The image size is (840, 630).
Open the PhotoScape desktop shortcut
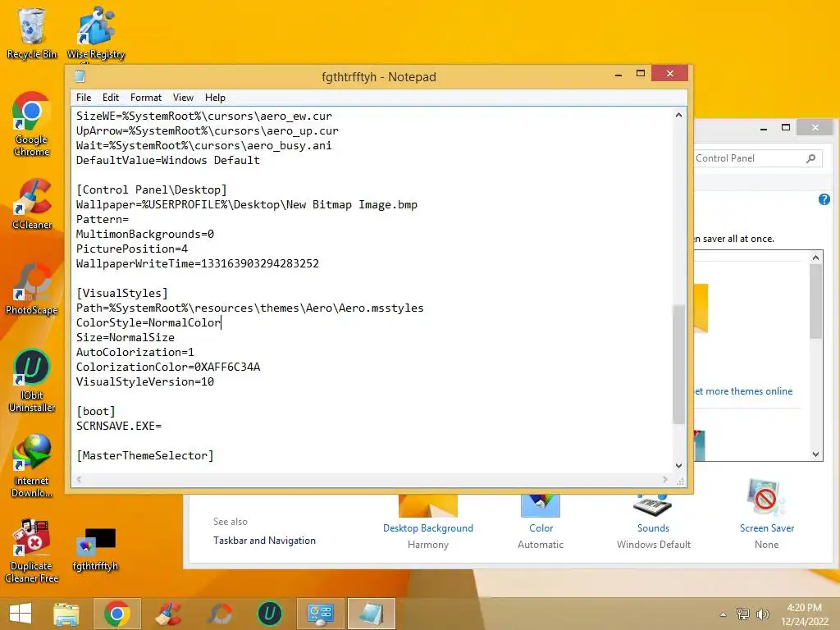31,288
